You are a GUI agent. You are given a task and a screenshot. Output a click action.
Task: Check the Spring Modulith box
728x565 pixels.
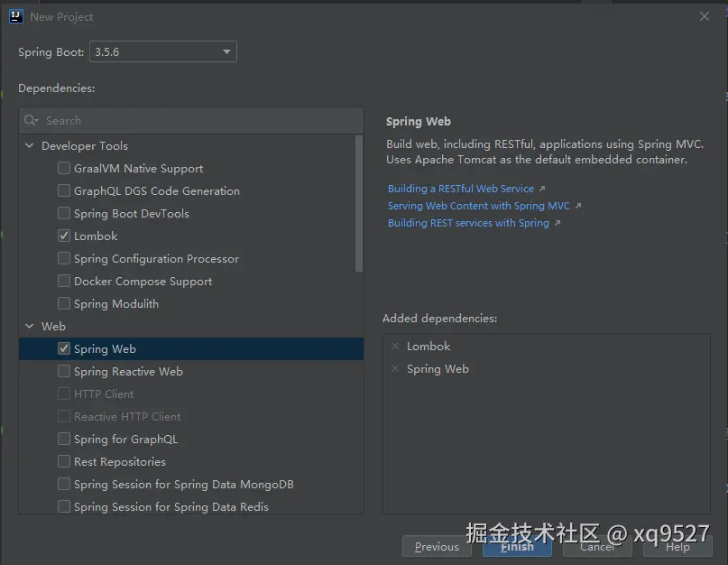click(x=64, y=303)
